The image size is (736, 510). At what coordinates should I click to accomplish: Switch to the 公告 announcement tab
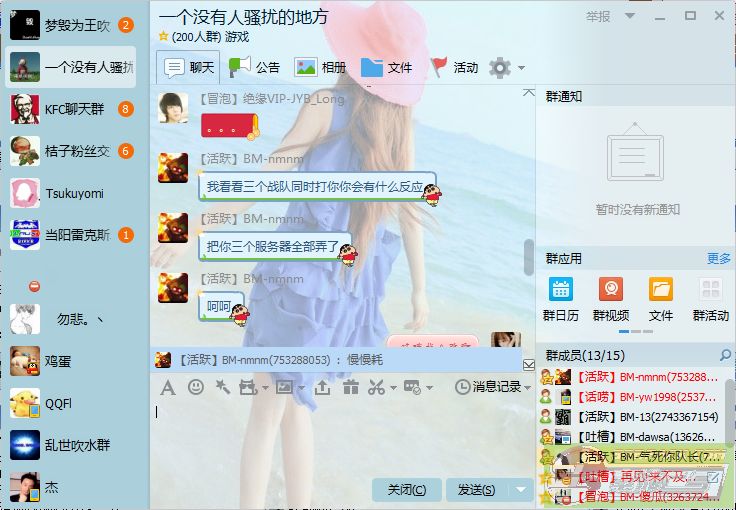[x=255, y=67]
